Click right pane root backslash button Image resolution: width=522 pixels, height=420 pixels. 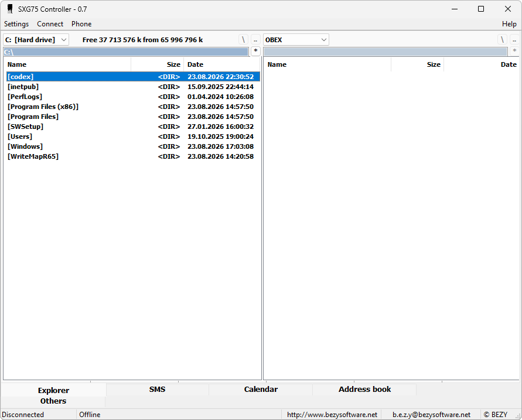(502, 40)
